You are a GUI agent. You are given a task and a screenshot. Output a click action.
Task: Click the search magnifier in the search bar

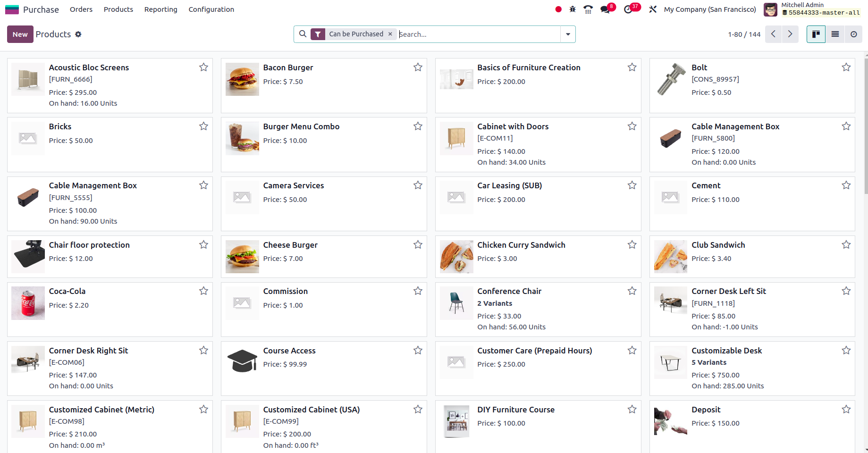(303, 34)
